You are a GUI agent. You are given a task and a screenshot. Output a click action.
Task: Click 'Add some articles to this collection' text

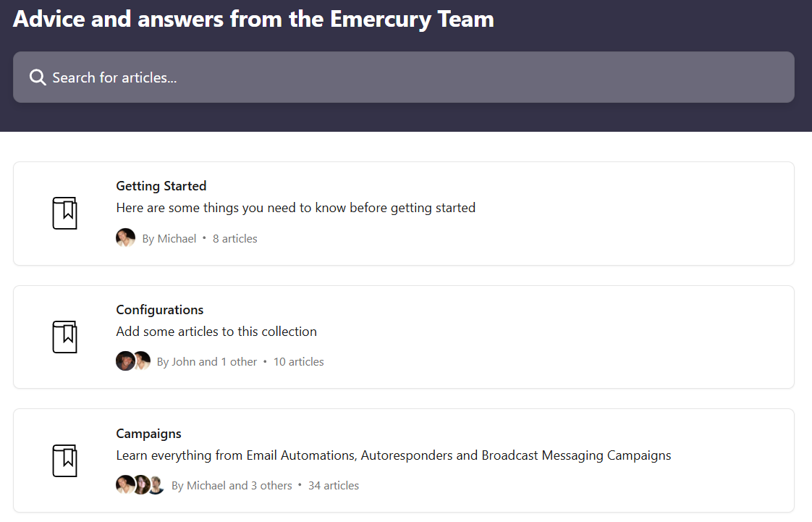tap(216, 332)
